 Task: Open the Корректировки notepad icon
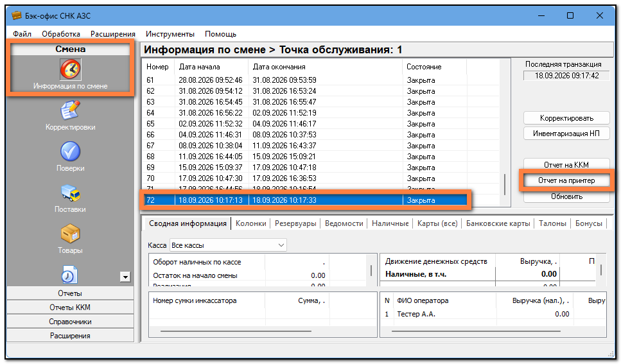pos(70,110)
